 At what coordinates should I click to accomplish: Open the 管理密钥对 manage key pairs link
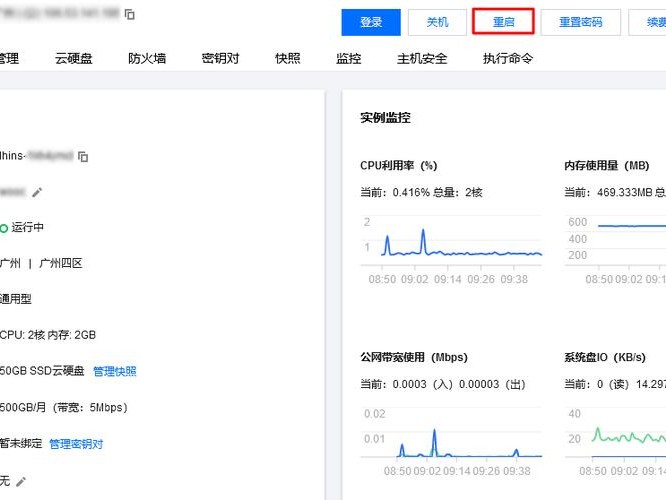pos(76,444)
